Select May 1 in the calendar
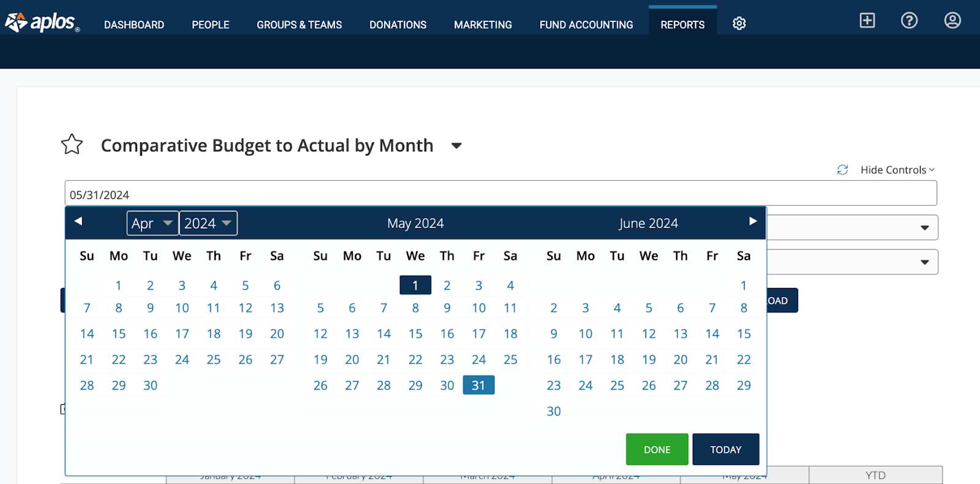Viewport: 980px width, 484px height. coord(415,285)
